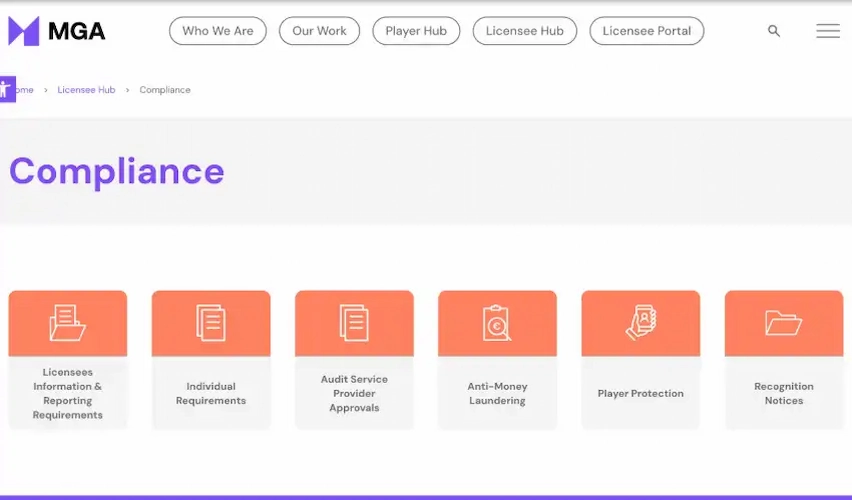Open the Player Hub menu

[x=416, y=31]
